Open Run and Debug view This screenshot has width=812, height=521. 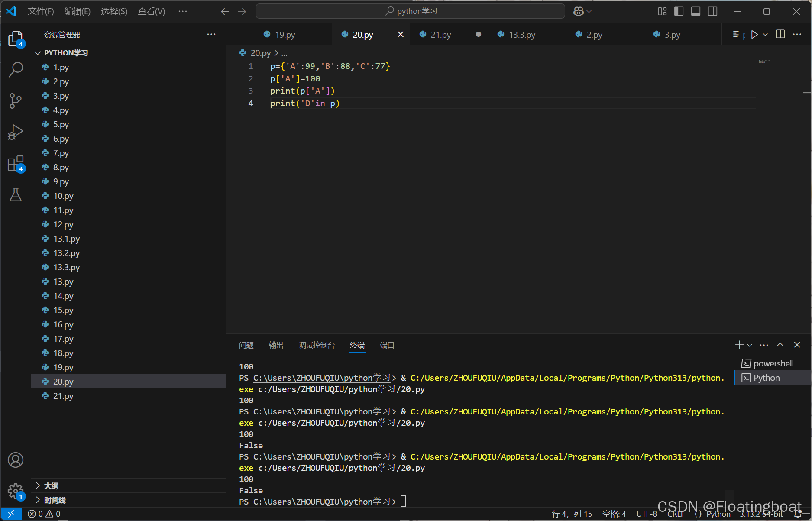tap(16, 132)
